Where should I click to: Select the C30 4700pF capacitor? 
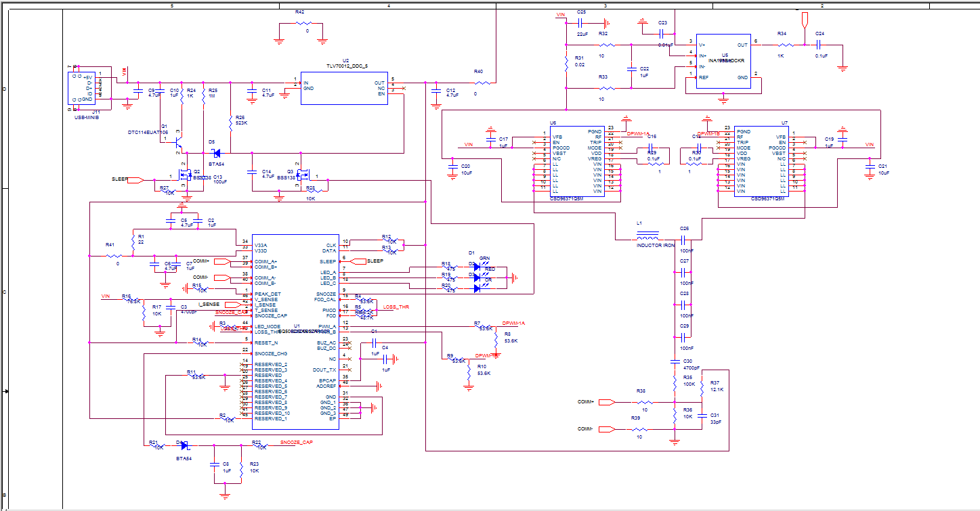pos(675,361)
